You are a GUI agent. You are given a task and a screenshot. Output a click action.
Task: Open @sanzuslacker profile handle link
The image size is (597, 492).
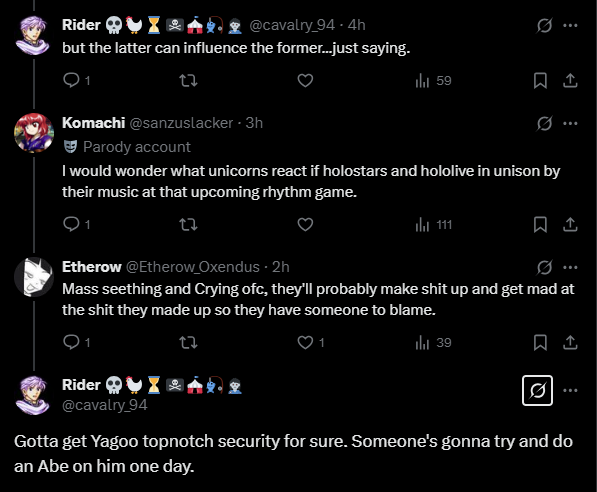(x=181, y=123)
